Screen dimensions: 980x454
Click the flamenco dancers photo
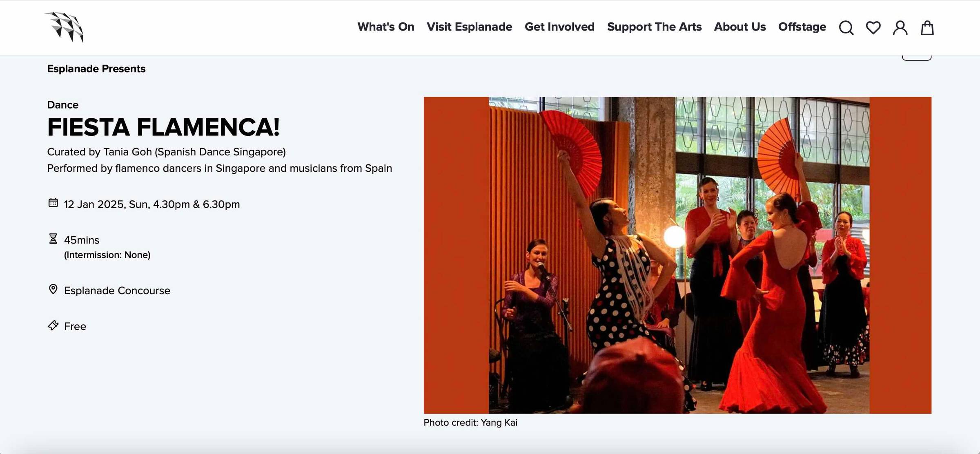point(677,255)
